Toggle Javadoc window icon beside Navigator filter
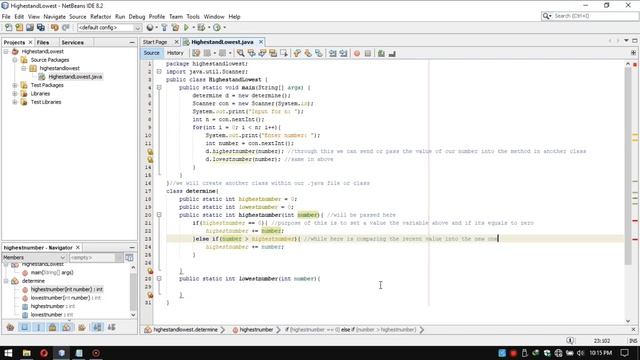Viewport: 640px width, 360px height. (129, 258)
